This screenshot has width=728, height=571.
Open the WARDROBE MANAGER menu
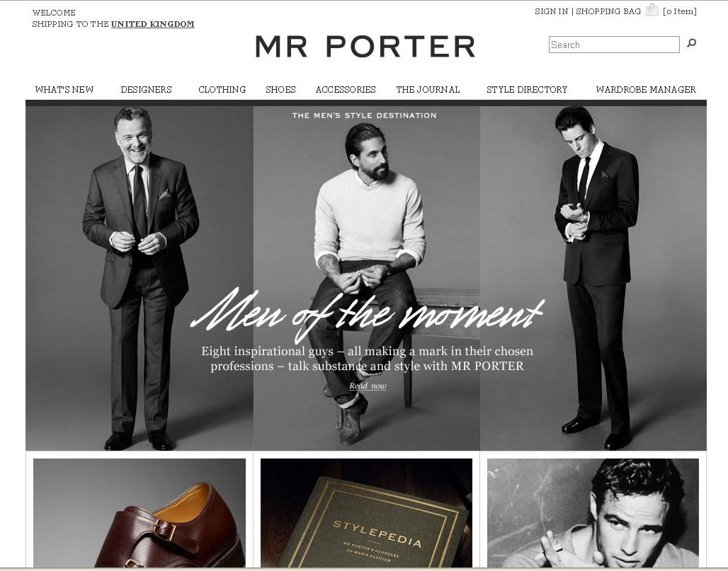click(x=646, y=90)
